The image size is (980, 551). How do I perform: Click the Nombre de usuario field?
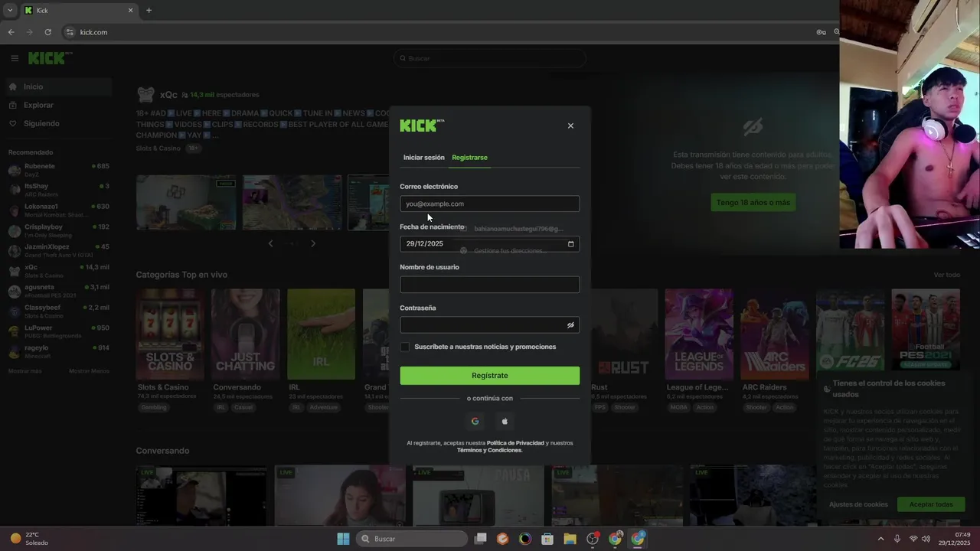(489, 285)
